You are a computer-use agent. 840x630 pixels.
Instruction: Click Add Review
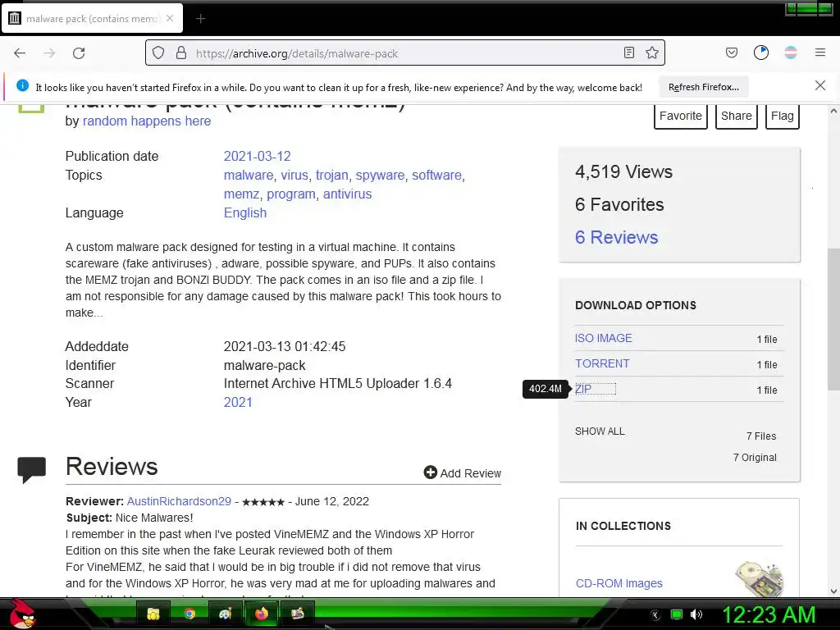pos(463,473)
